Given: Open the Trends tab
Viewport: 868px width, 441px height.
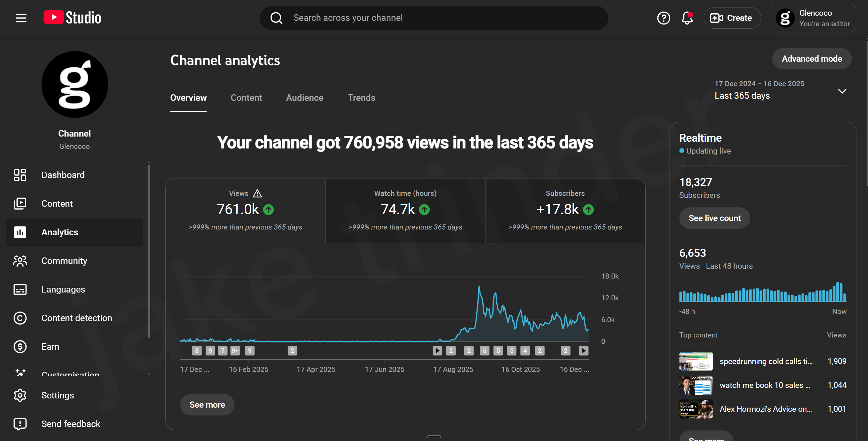Looking at the screenshot, I should coord(361,98).
